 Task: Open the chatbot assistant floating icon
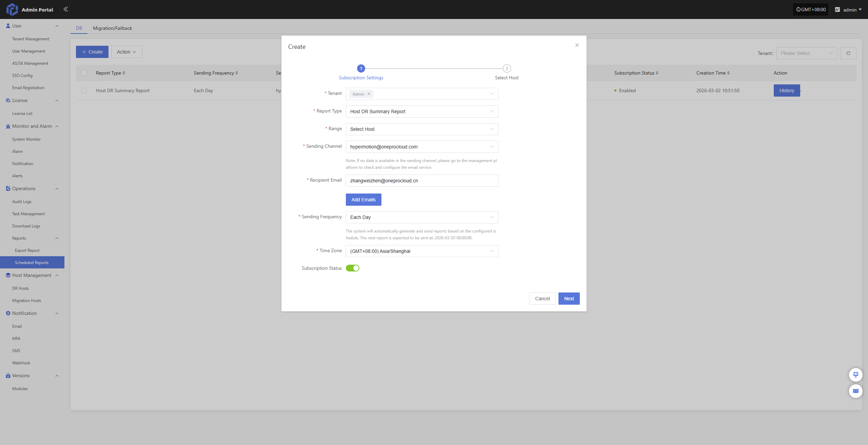[855, 375]
